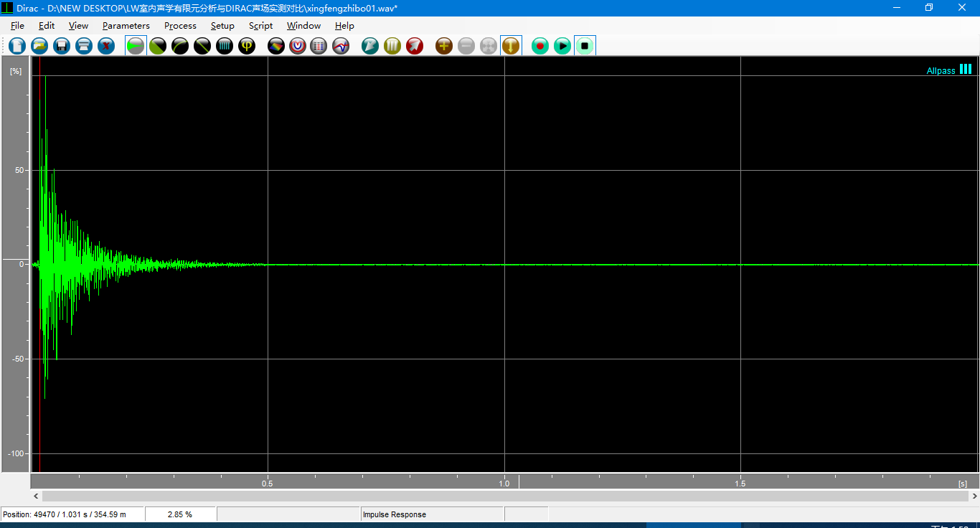The height and width of the screenshot is (528, 980).
Task: Click the red X close-file icon
Action: point(106,46)
